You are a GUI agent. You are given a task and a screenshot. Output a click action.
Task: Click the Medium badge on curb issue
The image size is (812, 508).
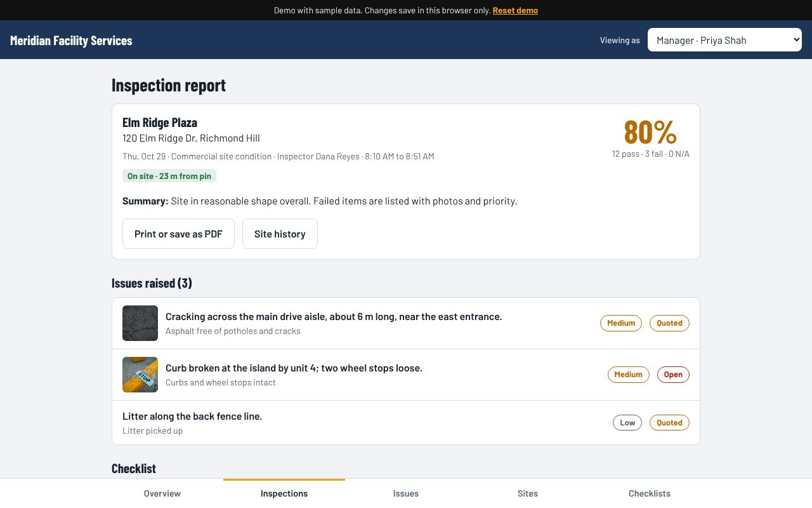(x=629, y=375)
